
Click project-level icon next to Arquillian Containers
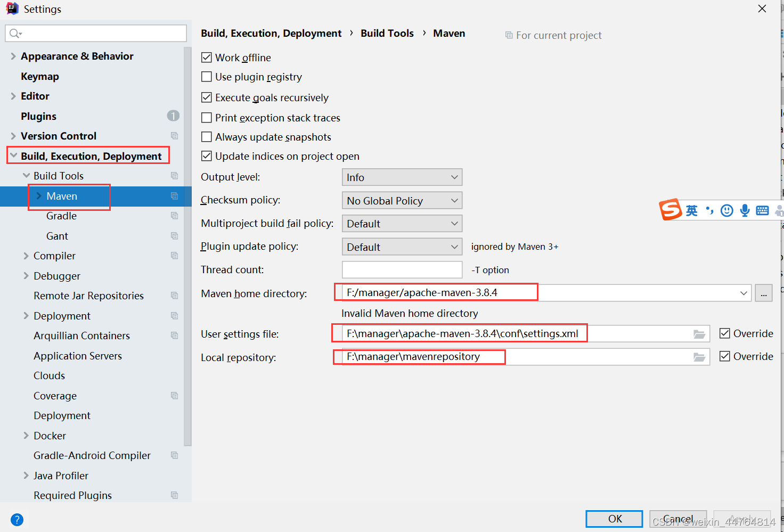tap(174, 335)
